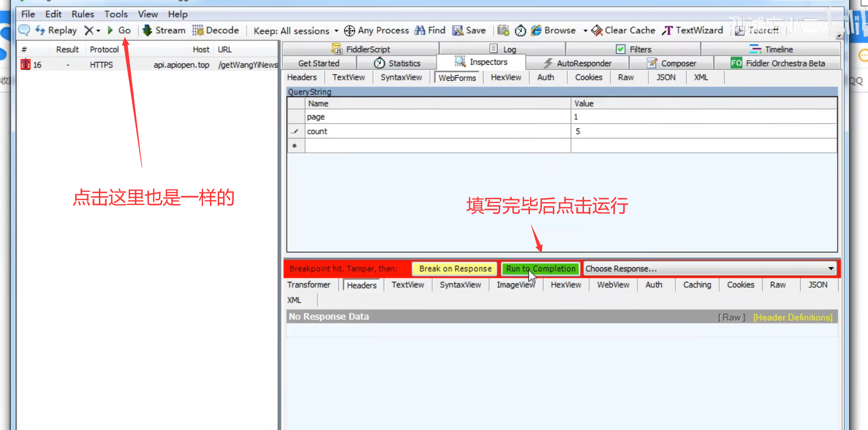This screenshot has height=430, width=868.
Task: Open the View menu
Action: pyautogui.click(x=148, y=14)
